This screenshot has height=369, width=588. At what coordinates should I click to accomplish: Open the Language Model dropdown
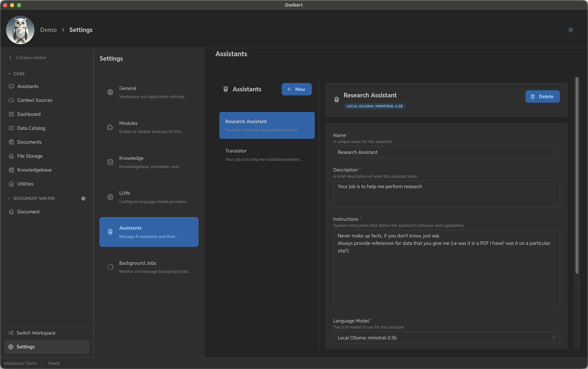(446, 338)
